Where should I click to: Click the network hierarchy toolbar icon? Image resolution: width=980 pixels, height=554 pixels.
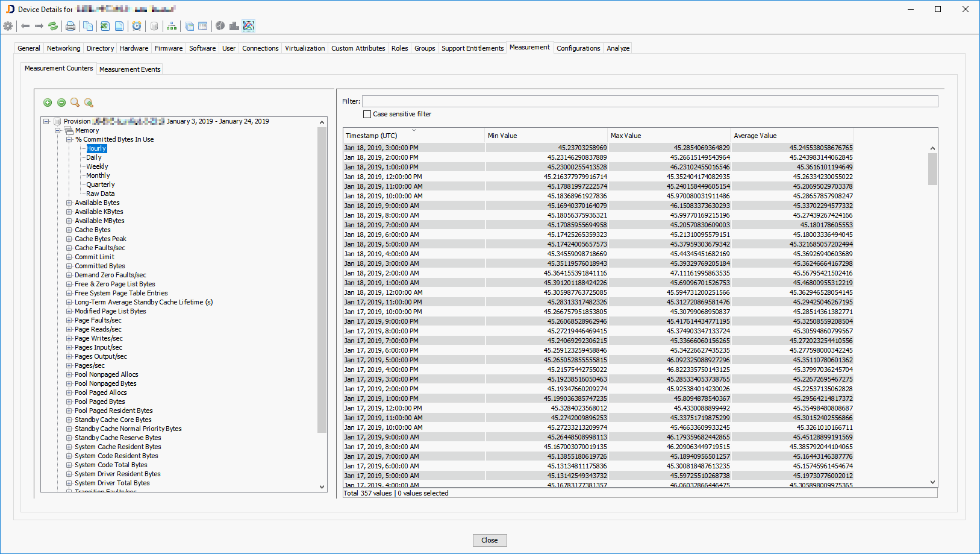(x=172, y=26)
